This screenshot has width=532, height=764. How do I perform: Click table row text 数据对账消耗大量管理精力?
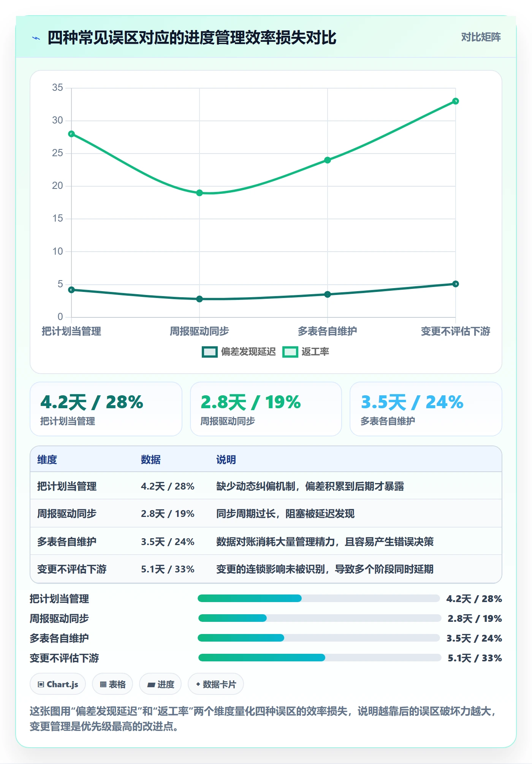click(x=275, y=542)
